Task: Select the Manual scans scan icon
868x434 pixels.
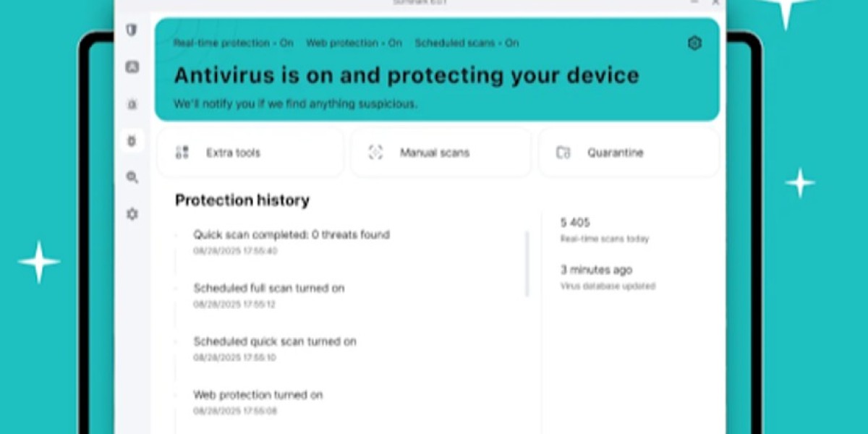Action: coord(375,152)
